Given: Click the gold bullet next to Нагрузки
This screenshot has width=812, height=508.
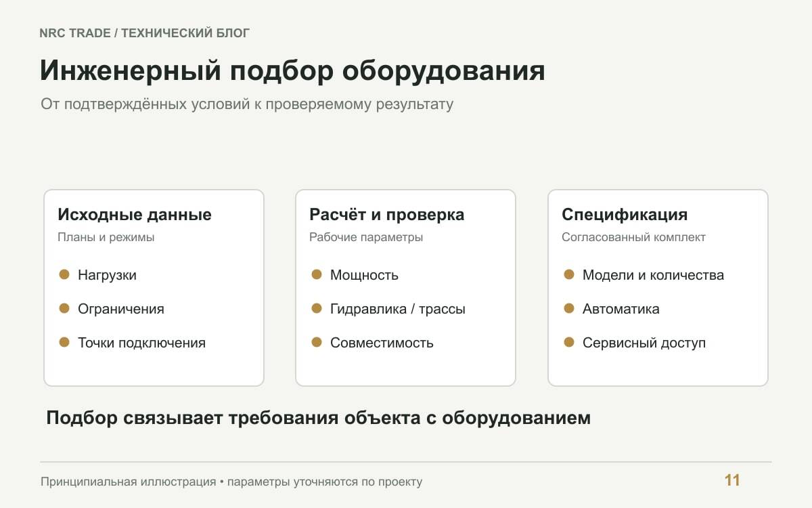Looking at the screenshot, I should click(x=64, y=274).
